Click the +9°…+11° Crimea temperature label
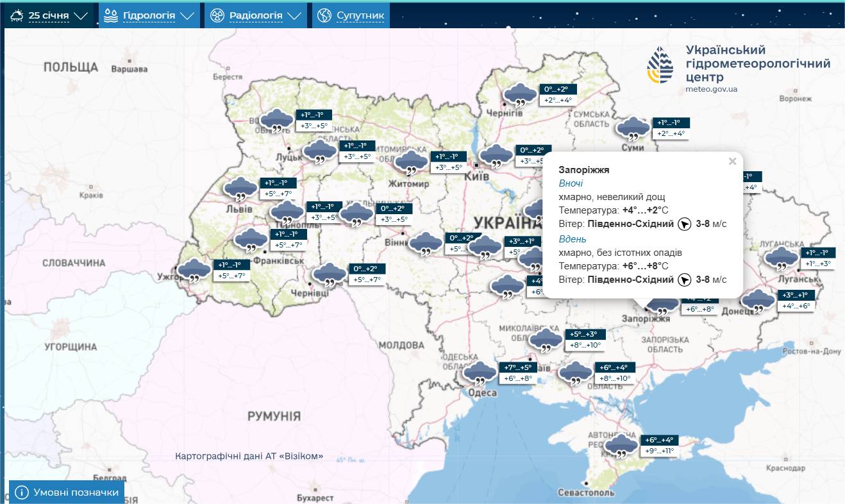This screenshot has height=504, width=845. (x=659, y=451)
